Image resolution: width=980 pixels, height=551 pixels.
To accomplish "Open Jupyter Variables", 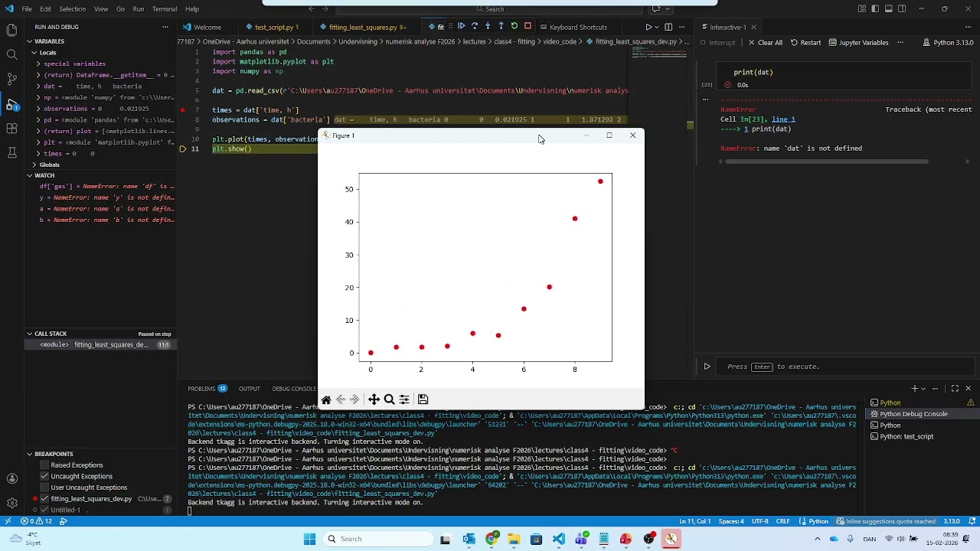I will 857,43.
